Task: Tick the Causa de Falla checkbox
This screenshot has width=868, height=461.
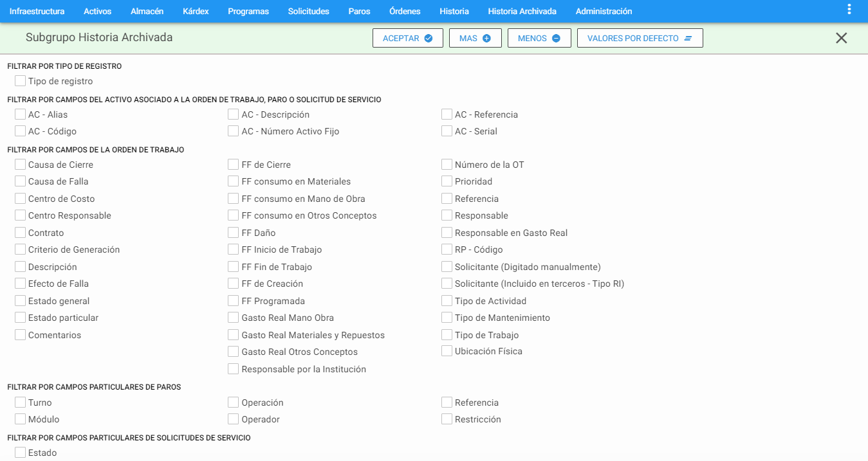Action: (x=21, y=181)
